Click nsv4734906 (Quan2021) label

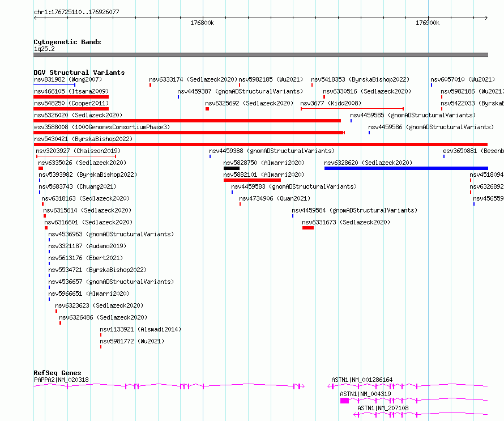point(275,198)
